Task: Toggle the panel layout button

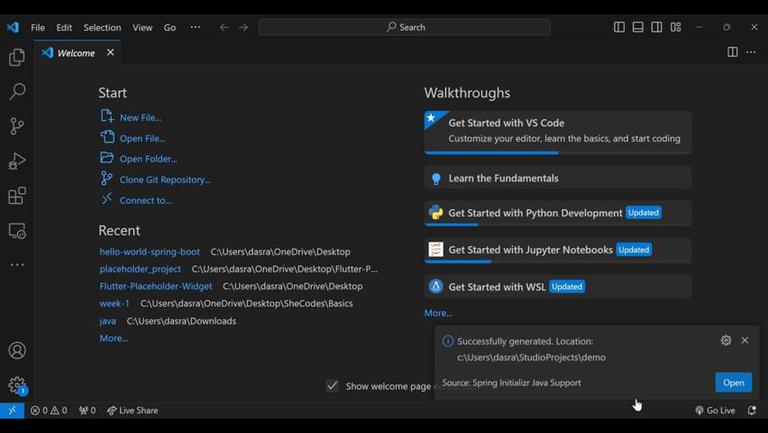Action: point(638,27)
